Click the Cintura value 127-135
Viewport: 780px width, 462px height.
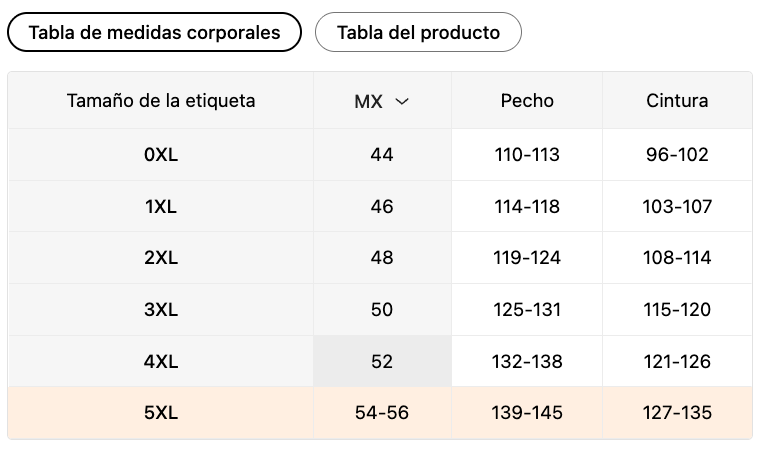(677, 413)
